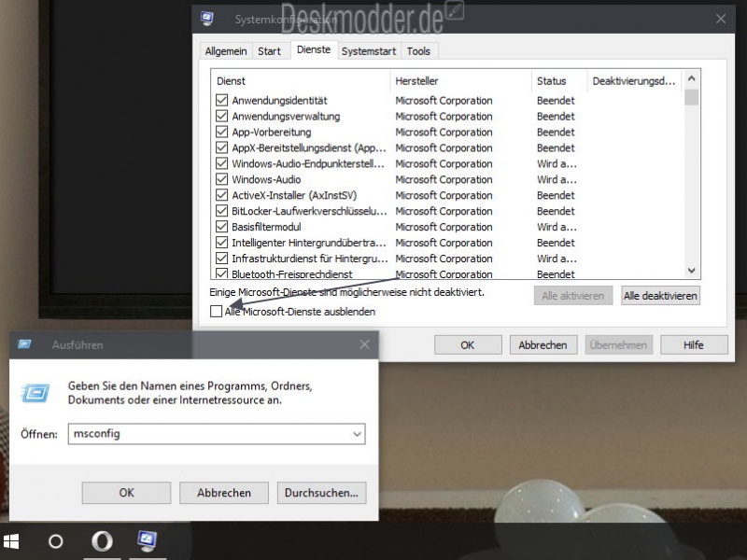Close the Systemkonfiguration window

[x=720, y=19]
